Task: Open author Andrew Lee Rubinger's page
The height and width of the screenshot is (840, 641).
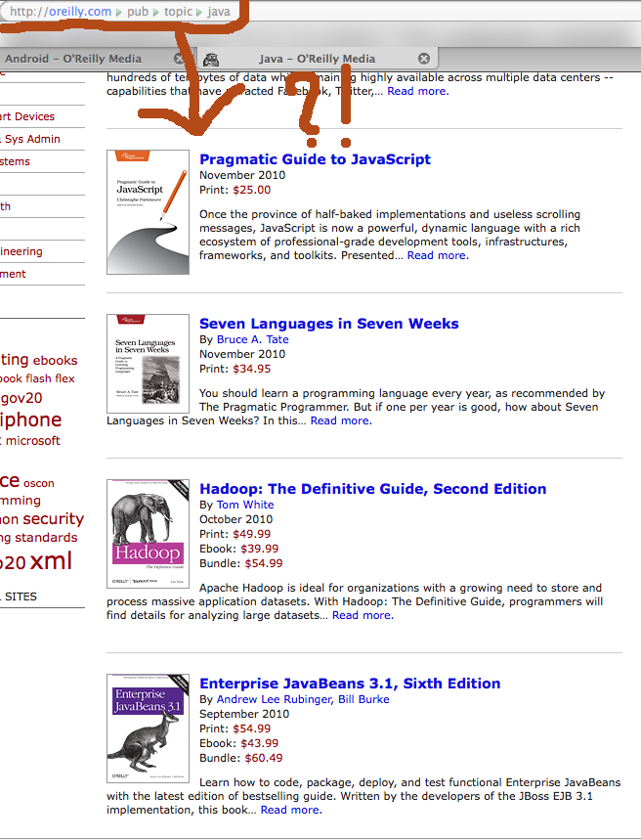Action: [x=274, y=699]
